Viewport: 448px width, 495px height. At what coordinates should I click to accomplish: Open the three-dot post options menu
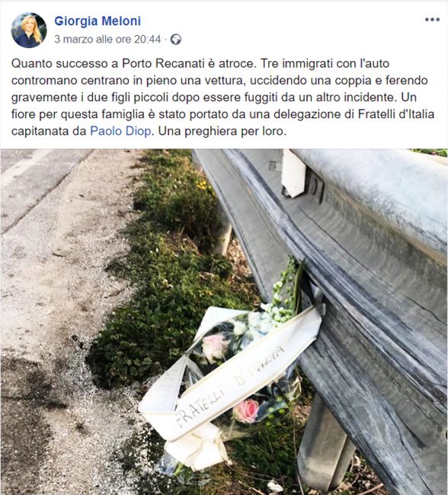432,20
